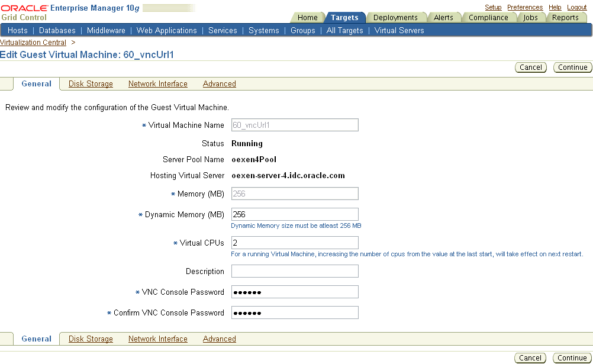Open the Middleware subtab

click(106, 30)
